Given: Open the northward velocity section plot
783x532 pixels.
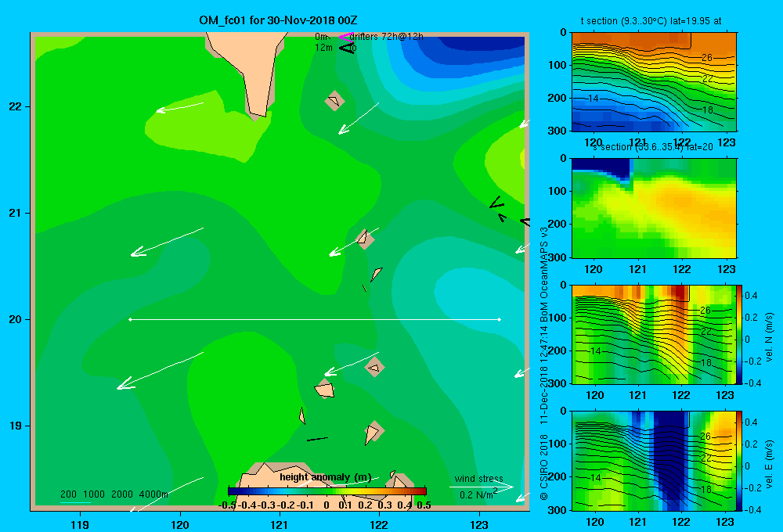Looking at the screenshot, I should coord(654,334).
